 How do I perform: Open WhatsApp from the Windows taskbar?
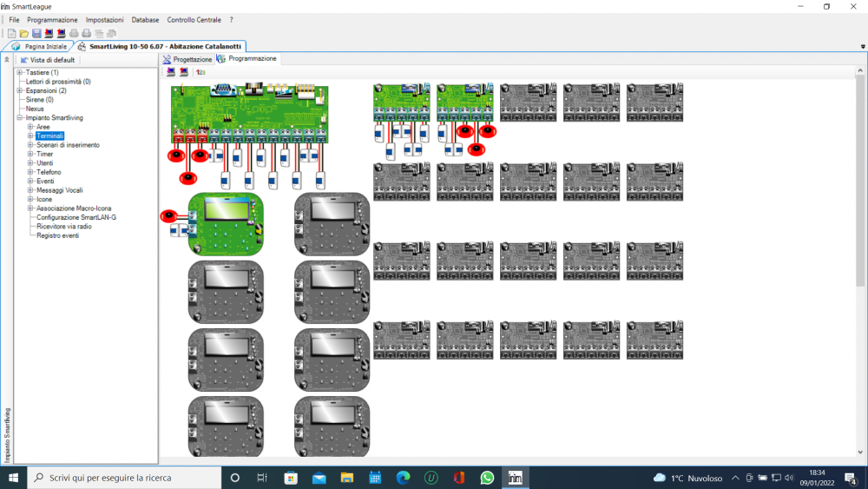point(487,478)
